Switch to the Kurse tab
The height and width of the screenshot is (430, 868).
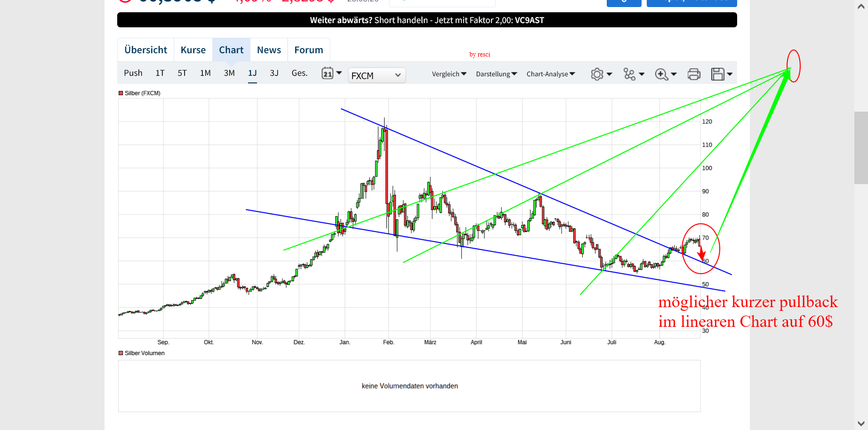point(193,50)
